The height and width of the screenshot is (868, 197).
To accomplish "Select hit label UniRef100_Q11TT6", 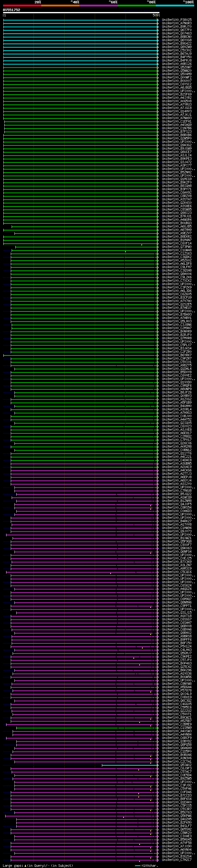I will (x=177, y=454).
